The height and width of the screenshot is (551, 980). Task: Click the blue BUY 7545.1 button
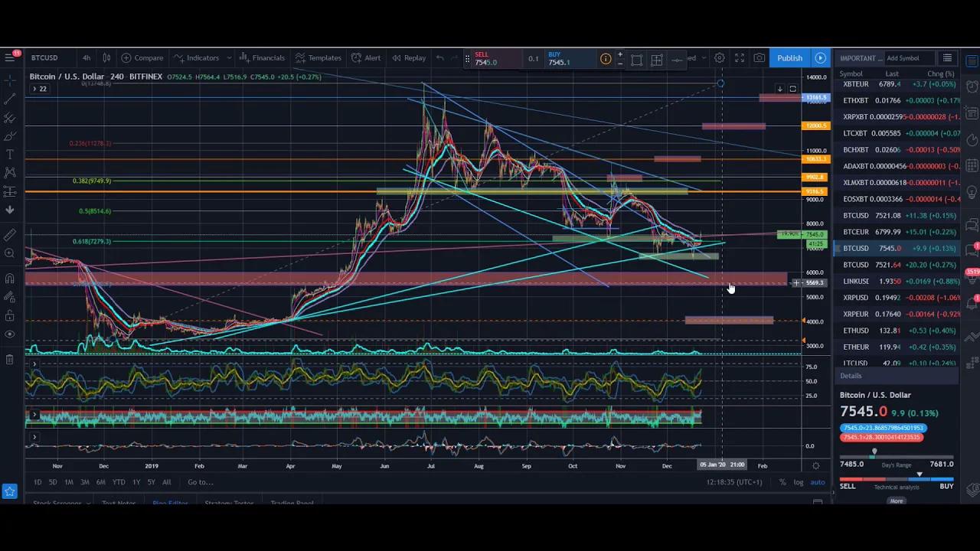coord(570,58)
